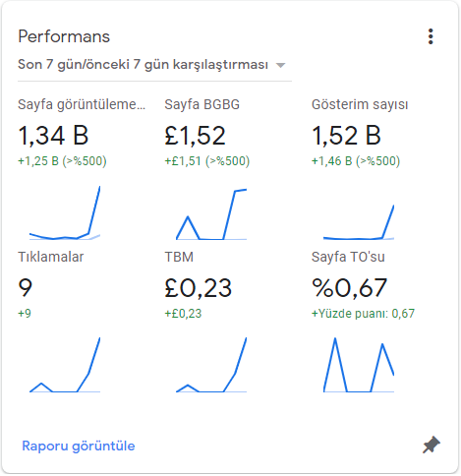The image size is (461, 476).
Task: Click the Sayfa görüntüleme metric label
Action: [x=82, y=104]
